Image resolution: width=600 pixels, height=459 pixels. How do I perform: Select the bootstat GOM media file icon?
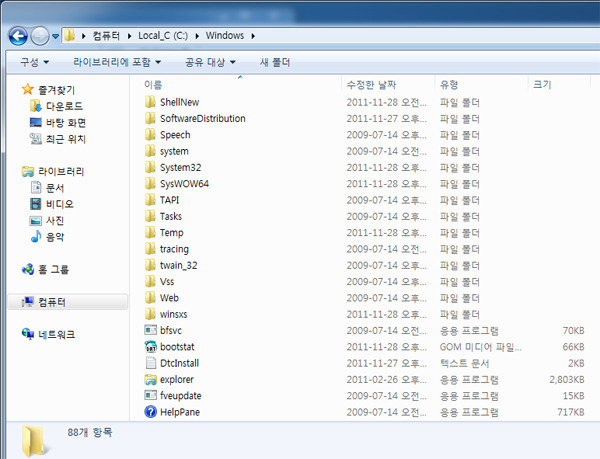[150, 347]
